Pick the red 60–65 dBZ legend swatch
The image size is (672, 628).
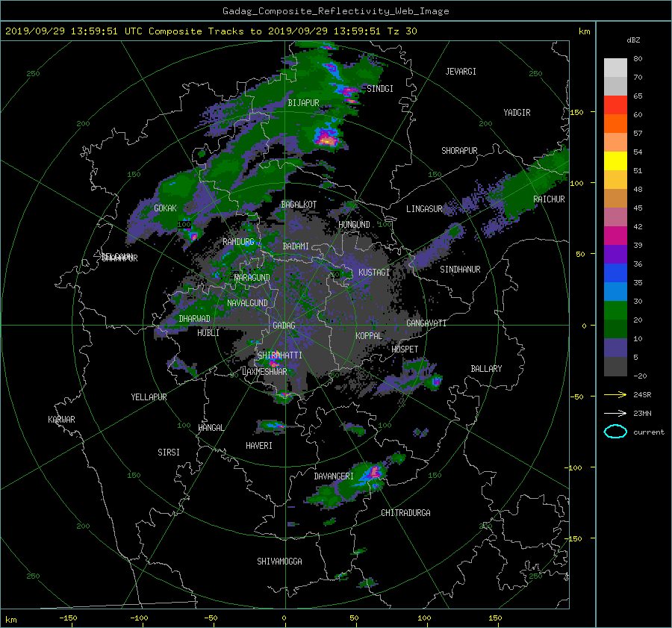615,105
